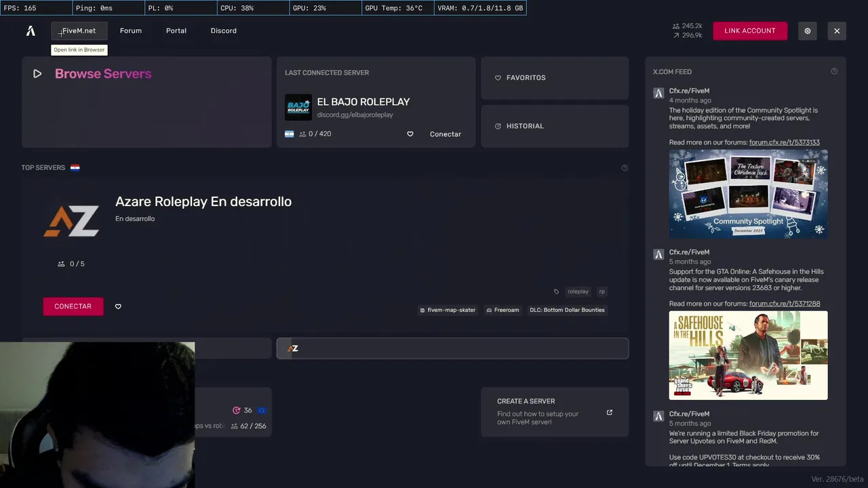Click the EL BAJO ROLEPLAY server logo

tap(298, 107)
